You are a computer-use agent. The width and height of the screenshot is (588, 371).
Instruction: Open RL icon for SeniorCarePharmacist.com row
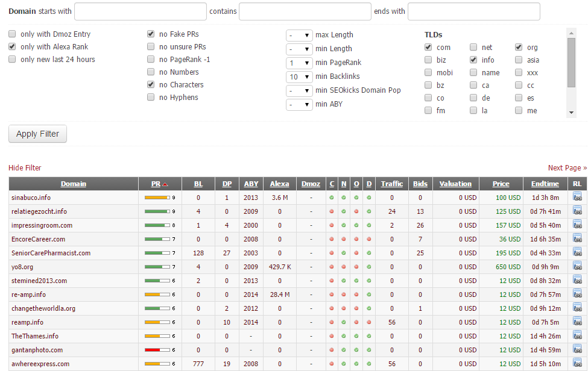(x=577, y=252)
